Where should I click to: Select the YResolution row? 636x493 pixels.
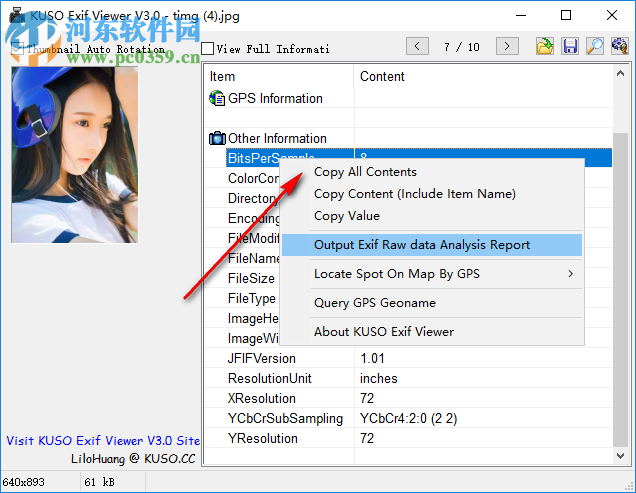point(408,438)
